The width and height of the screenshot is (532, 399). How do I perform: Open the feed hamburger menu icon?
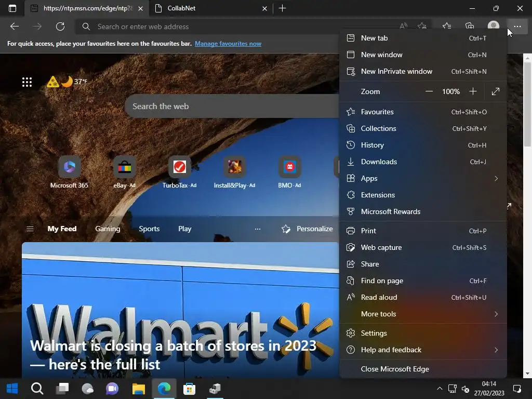point(30,229)
